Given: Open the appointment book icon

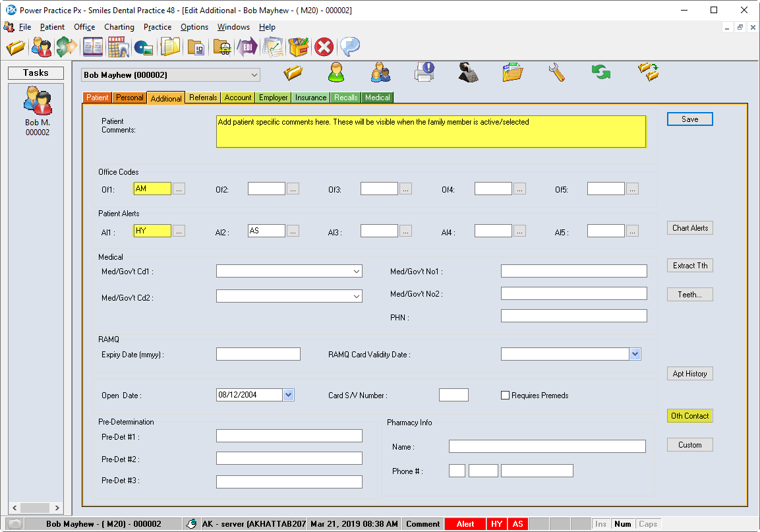Looking at the screenshot, I should tap(92, 47).
